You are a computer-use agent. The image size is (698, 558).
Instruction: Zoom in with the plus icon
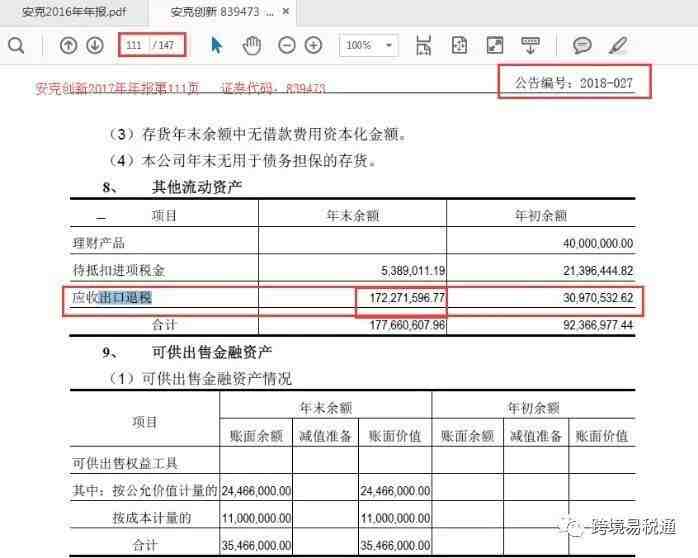pos(314,46)
